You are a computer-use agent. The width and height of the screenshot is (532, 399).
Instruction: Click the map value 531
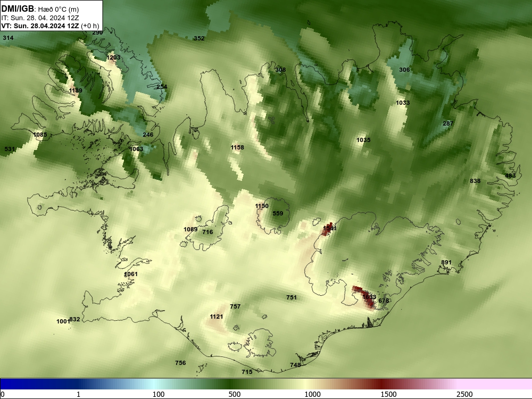point(10,149)
